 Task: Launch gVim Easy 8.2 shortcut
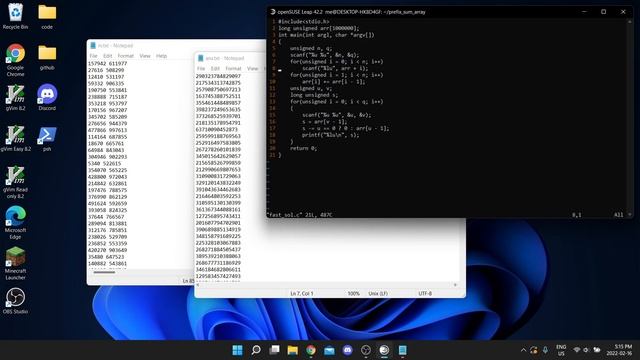[15, 138]
